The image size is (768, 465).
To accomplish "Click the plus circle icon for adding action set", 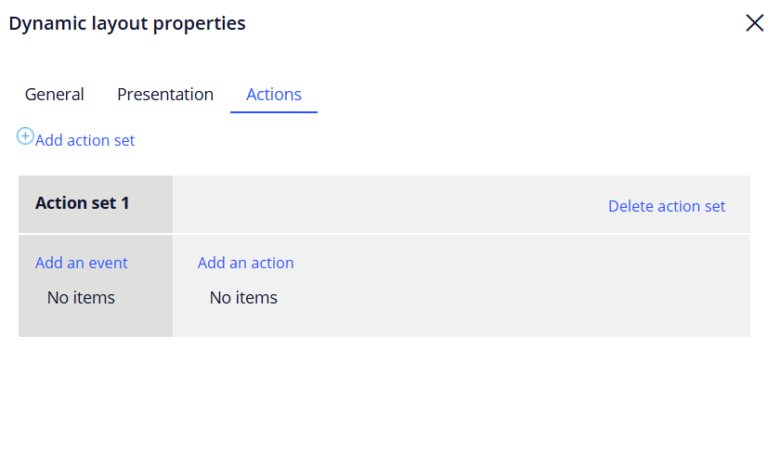I will (x=25, y=136).
